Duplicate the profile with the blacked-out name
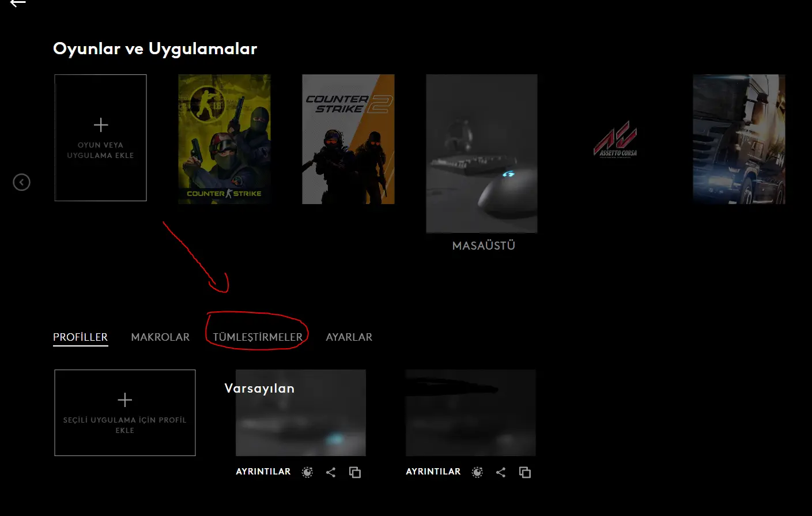 525,472
